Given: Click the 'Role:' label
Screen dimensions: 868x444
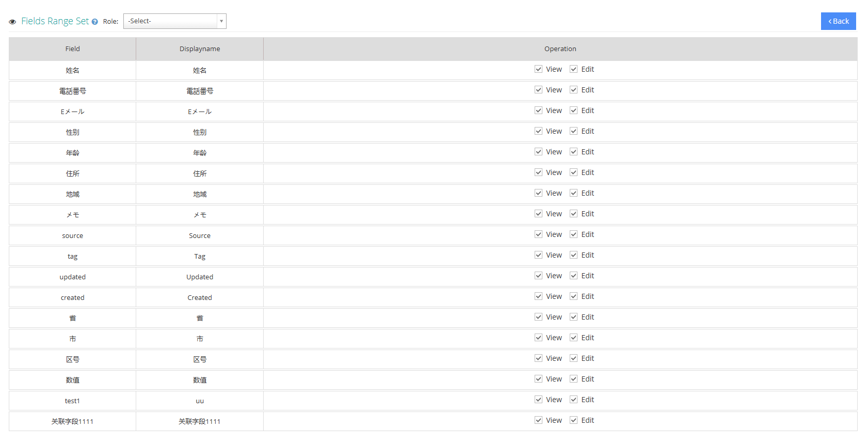Looking at the screenshot, I should tap(110, 22).
